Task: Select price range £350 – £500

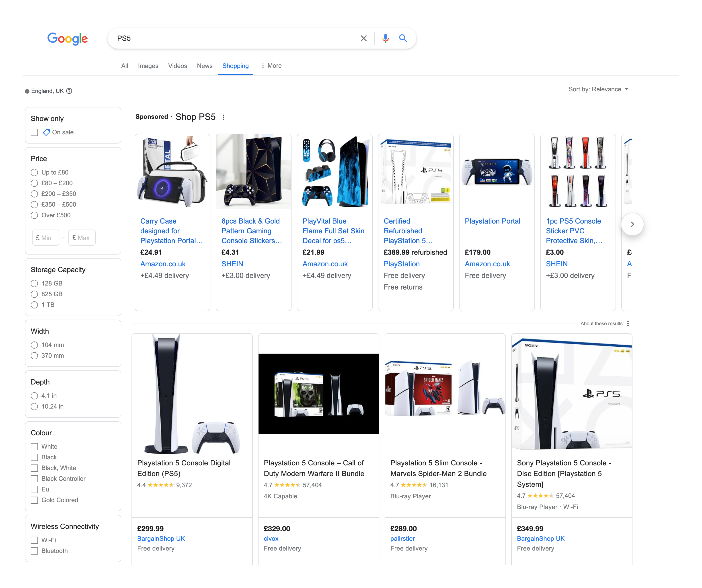Action: (x=34, y=205)
